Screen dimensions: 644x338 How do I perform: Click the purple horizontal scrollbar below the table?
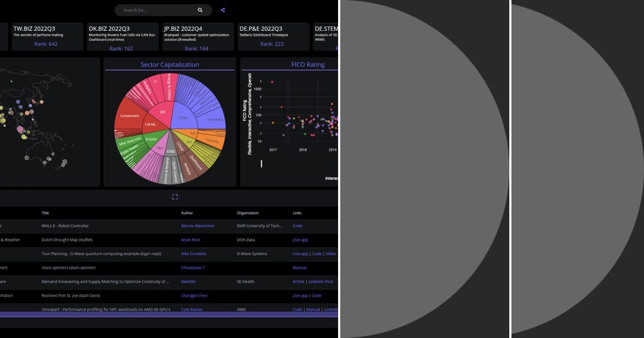[x=161, y=313]
